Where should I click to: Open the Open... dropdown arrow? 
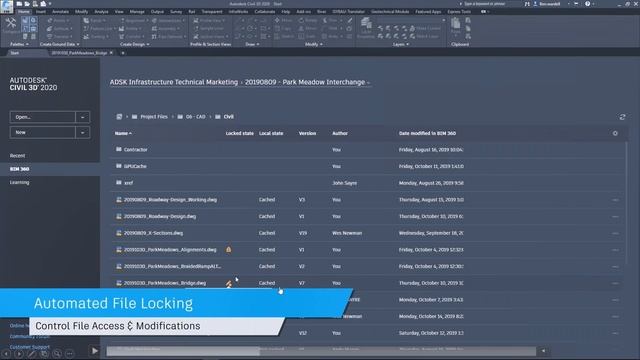coord(83,117)
